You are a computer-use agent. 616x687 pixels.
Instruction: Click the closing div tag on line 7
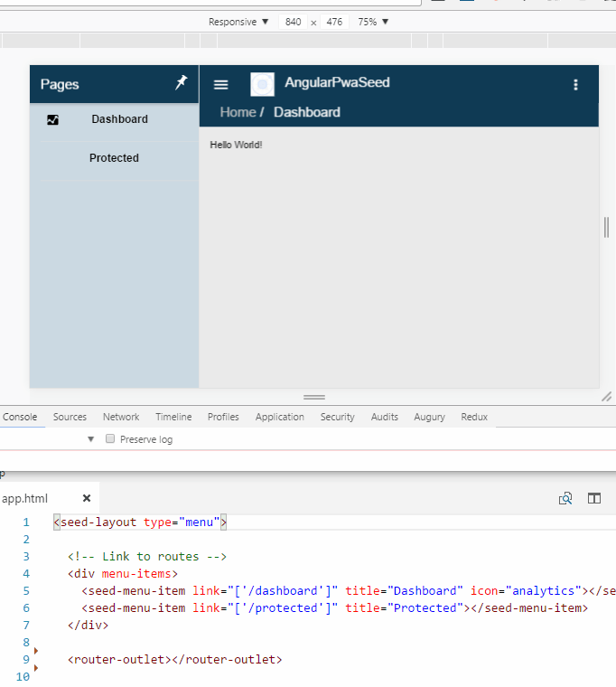[88, 626]
